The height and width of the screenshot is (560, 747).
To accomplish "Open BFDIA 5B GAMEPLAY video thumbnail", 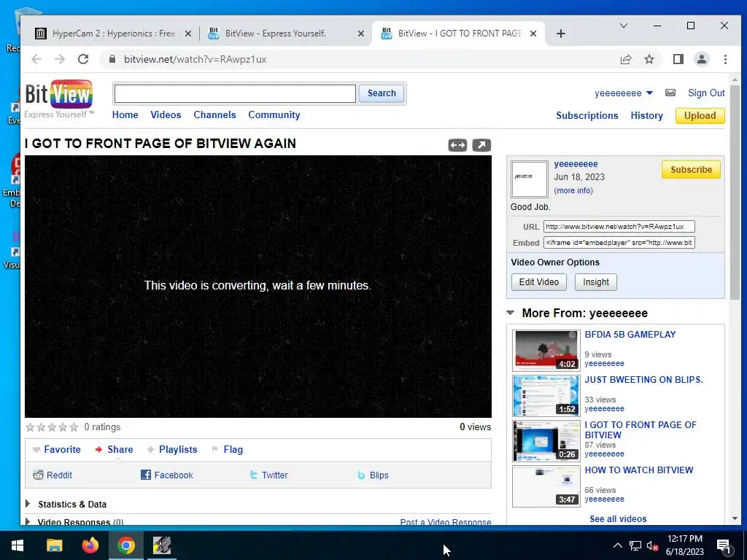I will pyautogui.click(x=546, y=350).
